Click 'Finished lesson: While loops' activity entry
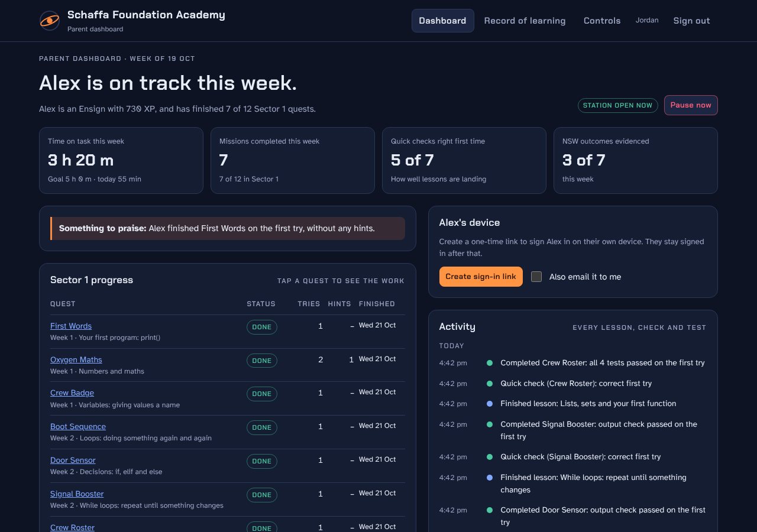This screenshot has width=757, height=532. point(594,484)
